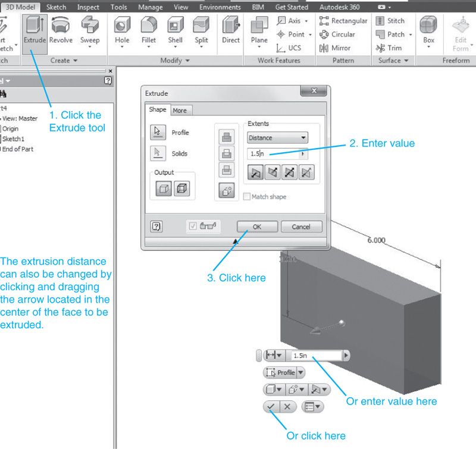Select Rectangular pattern tool
Screen dimensions: 476x449
point(343,21)
